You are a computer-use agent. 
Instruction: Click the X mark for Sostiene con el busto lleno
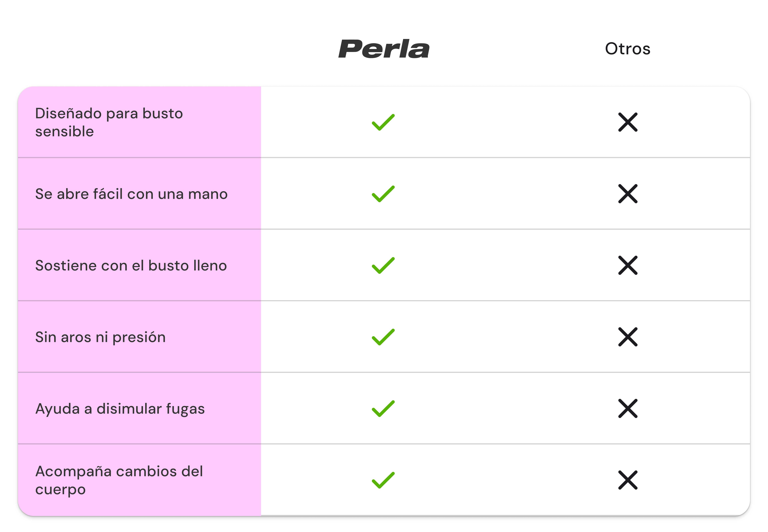(628, 265)
